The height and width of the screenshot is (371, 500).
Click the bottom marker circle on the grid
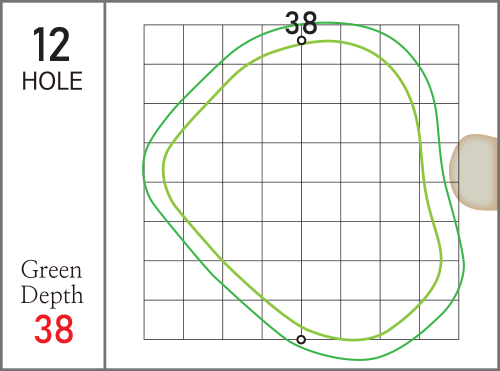301,340
